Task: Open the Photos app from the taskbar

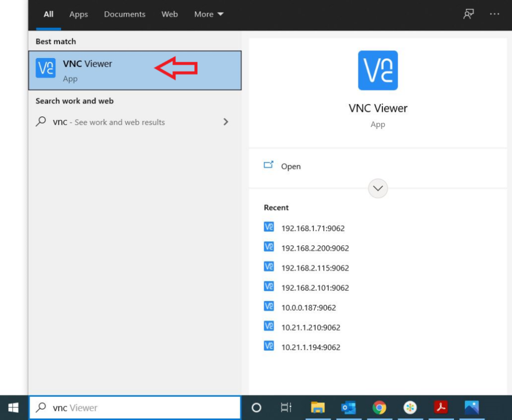Action: (472, 407)
